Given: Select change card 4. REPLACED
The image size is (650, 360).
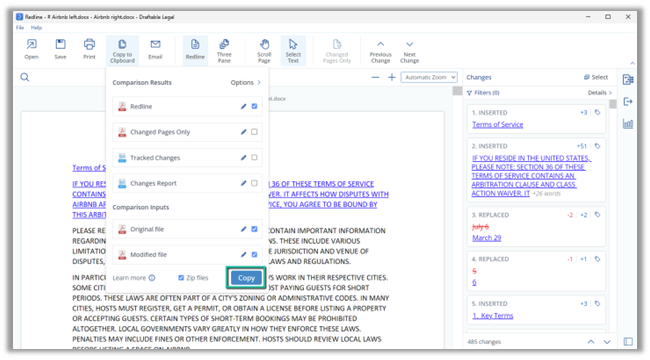Looking at the screenshot, I should pos(536,271).
